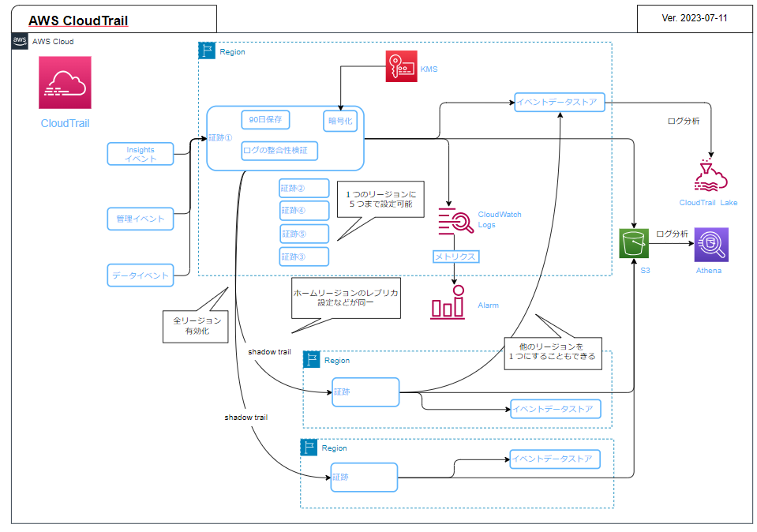This screenshot has height=532, width=757.
Task: Click the AWS Cloud logo icon
Action: [20, 41]
